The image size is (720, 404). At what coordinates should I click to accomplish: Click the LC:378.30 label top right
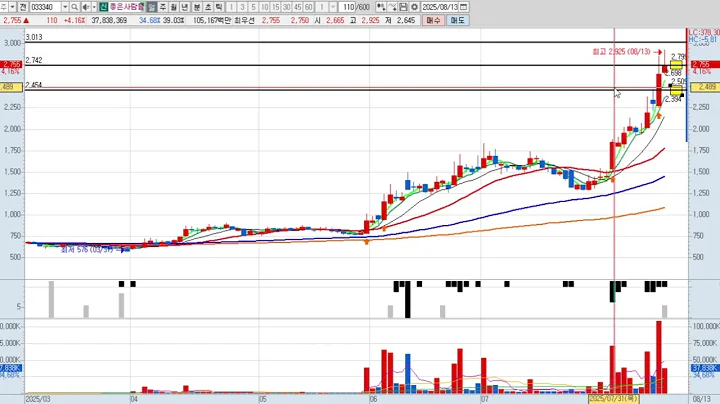pyautogui.click(x=704, y=33)
